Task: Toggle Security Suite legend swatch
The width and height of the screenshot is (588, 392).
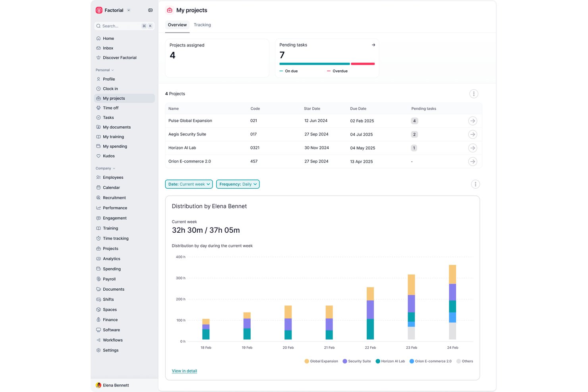Action: coord(345,361)
